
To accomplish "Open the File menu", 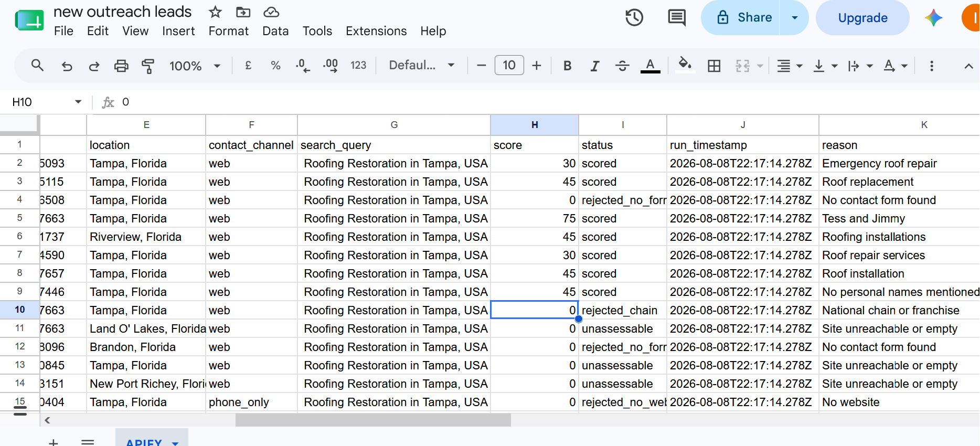I will [x=63, y=31].
